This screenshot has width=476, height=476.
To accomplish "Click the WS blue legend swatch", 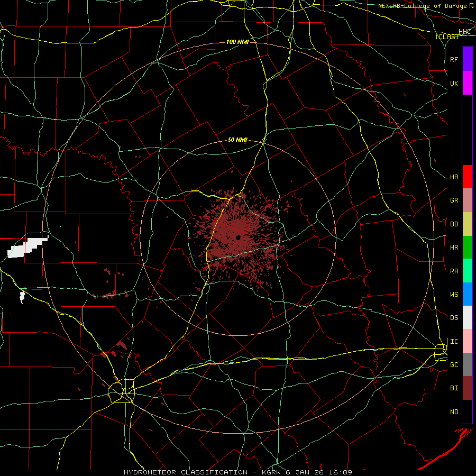I will tap(467, 294).
